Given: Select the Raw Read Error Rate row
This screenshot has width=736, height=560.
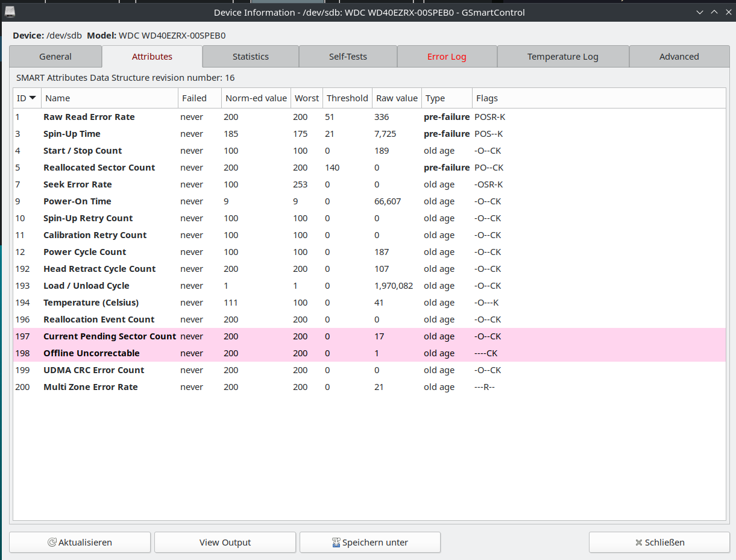Looking at the screenshot, I should click(x=369, y=117).
